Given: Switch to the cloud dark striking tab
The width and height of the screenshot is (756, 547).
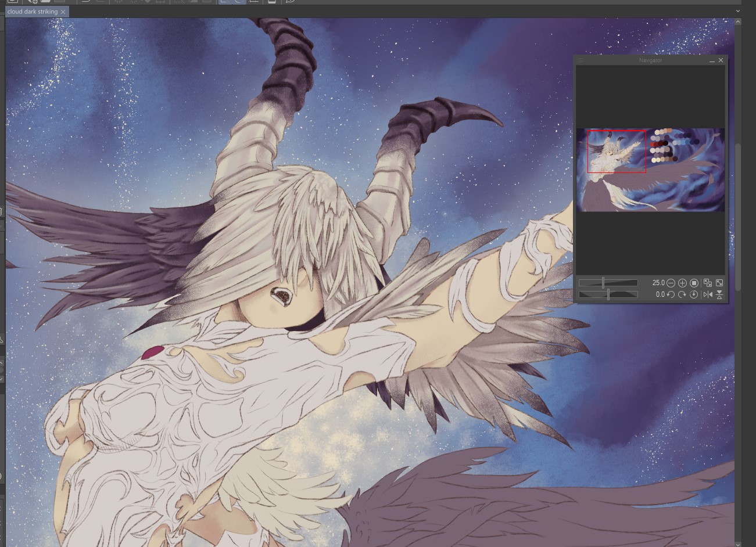Looking at the screenshot, I should click(x=33, y=12).
